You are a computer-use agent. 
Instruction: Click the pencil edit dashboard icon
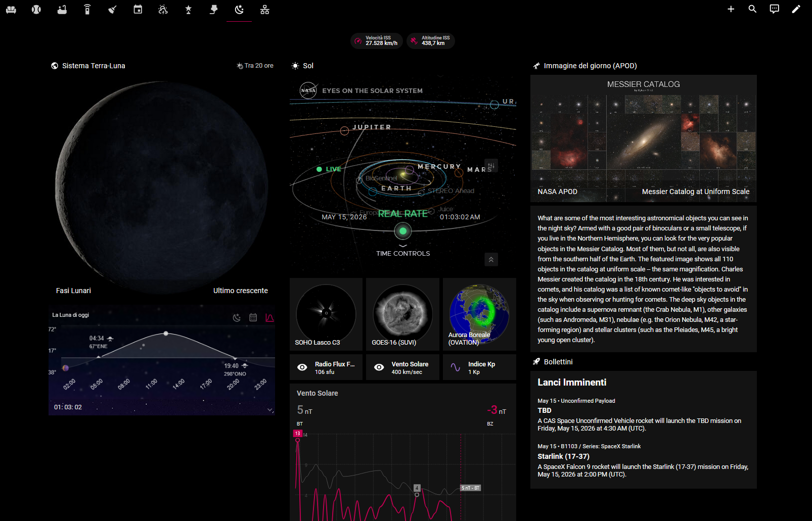pos(796,9)
